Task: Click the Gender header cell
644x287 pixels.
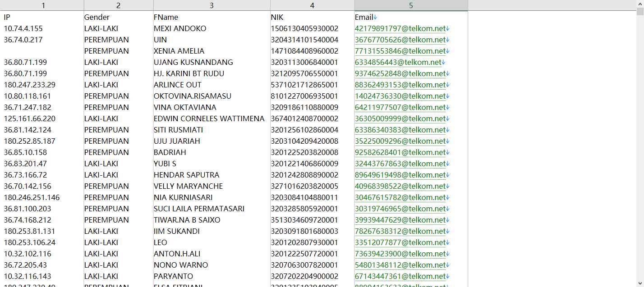Action: coord(119,17)
